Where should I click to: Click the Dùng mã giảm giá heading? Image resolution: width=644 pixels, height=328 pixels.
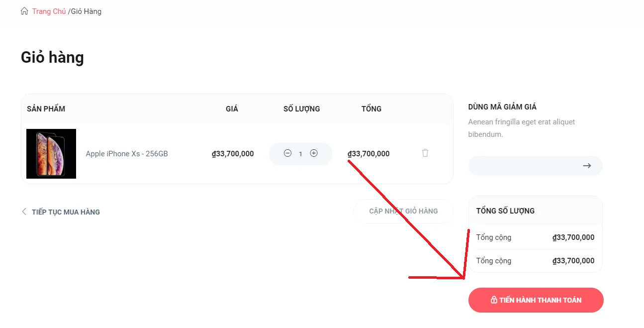click(x=502, y=107)
